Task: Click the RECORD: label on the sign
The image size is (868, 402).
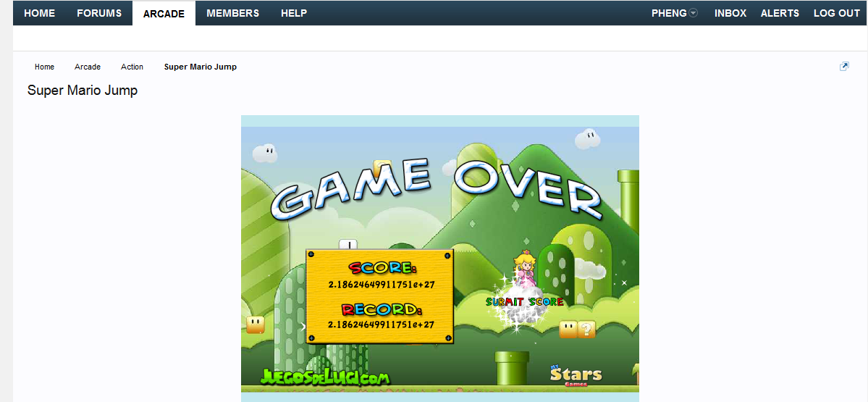Action: pos(382,309)
